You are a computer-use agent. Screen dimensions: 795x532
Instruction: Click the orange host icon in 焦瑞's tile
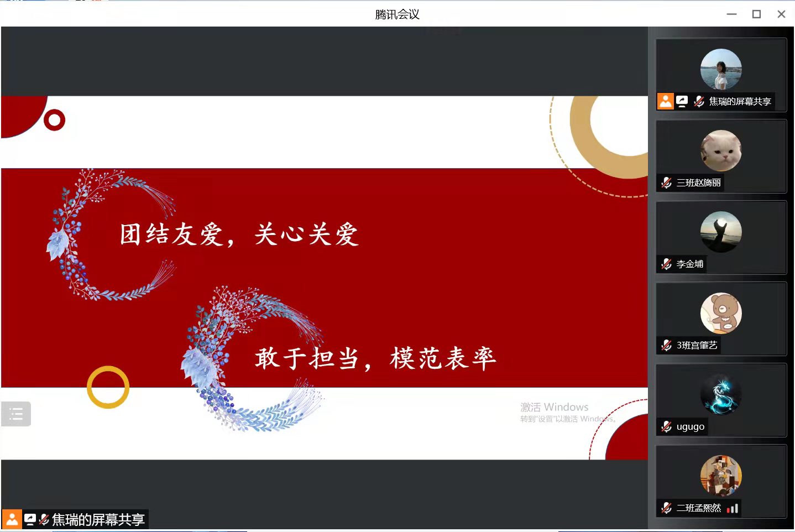(x=665, y=101)
